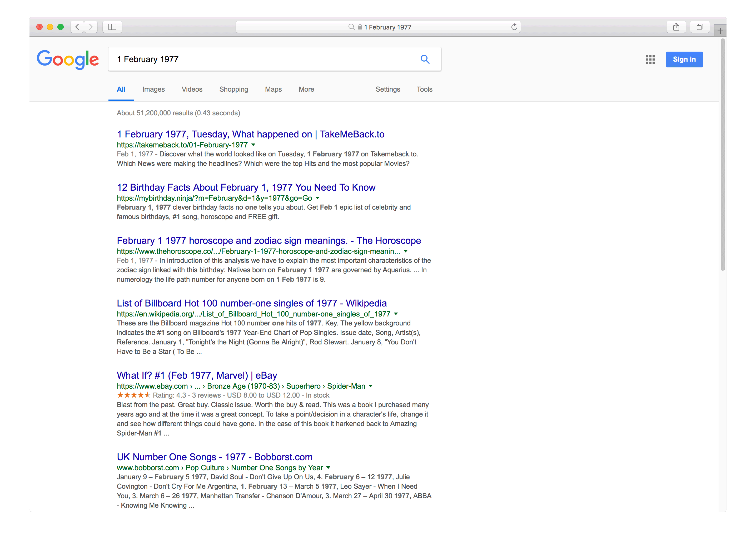
Task: Toggle the Safari sidebar icon
Action: 112,27
